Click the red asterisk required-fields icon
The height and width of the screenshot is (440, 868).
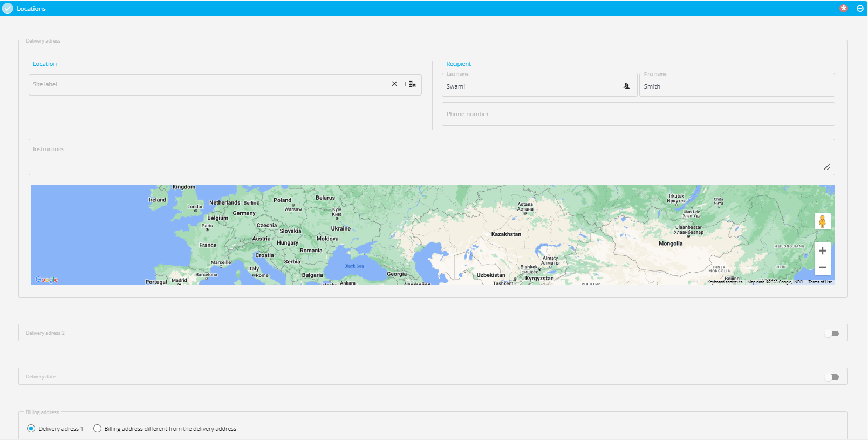[844, 8]
